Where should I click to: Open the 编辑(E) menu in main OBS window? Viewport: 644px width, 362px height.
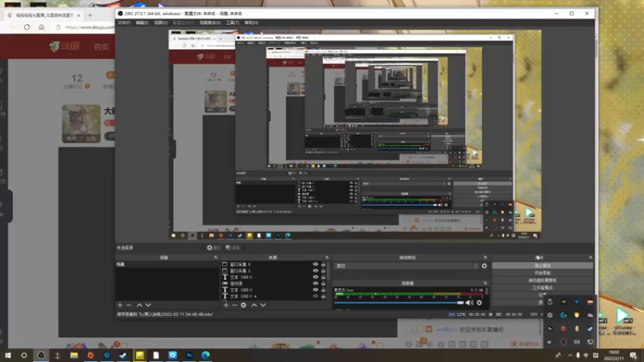pos(142,23)
